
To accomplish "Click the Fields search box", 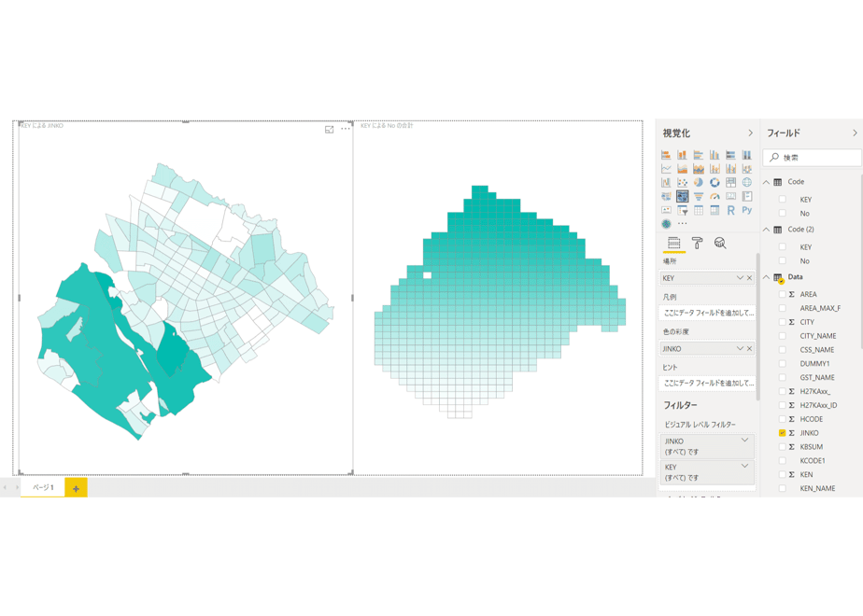I will pyautogui.click(x=812, y=158).
